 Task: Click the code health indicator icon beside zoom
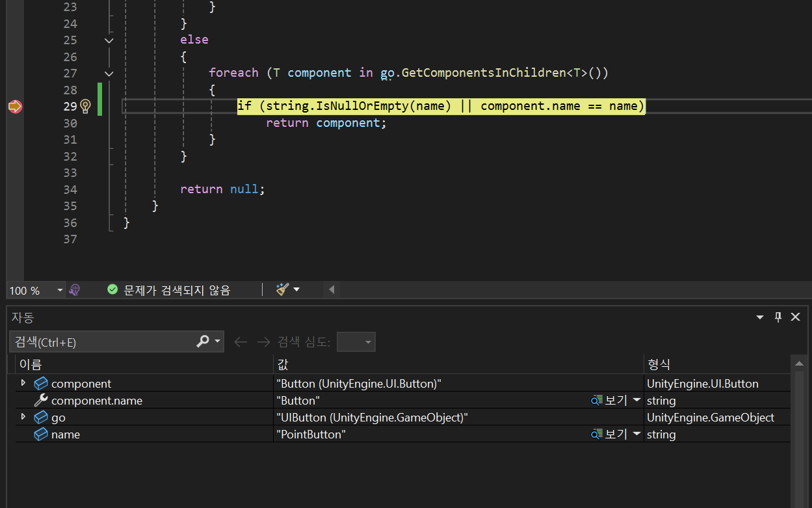point(74,290)
